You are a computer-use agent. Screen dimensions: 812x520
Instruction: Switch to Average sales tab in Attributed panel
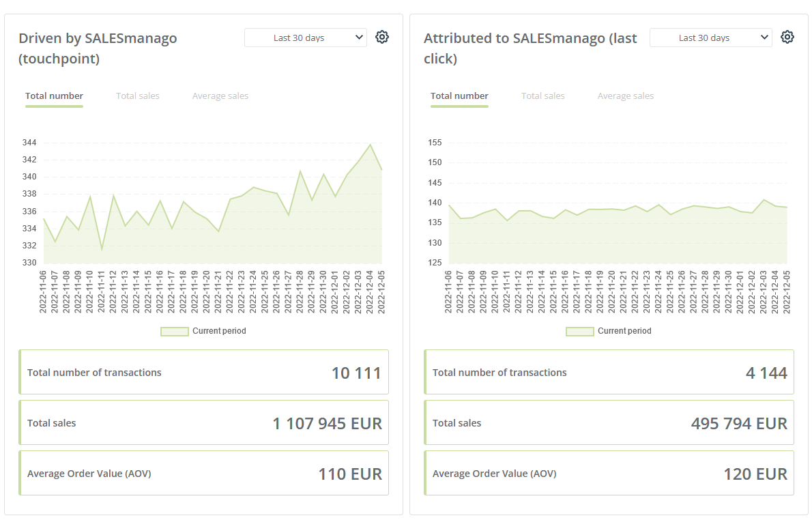tap(626, 96)
